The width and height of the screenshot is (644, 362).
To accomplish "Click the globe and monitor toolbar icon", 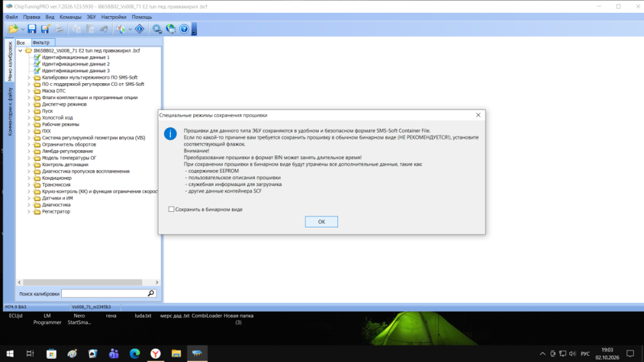I will (171, 29).
